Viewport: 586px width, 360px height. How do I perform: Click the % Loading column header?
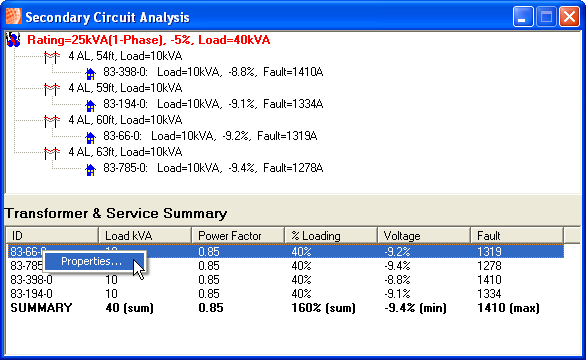[331, 236]
